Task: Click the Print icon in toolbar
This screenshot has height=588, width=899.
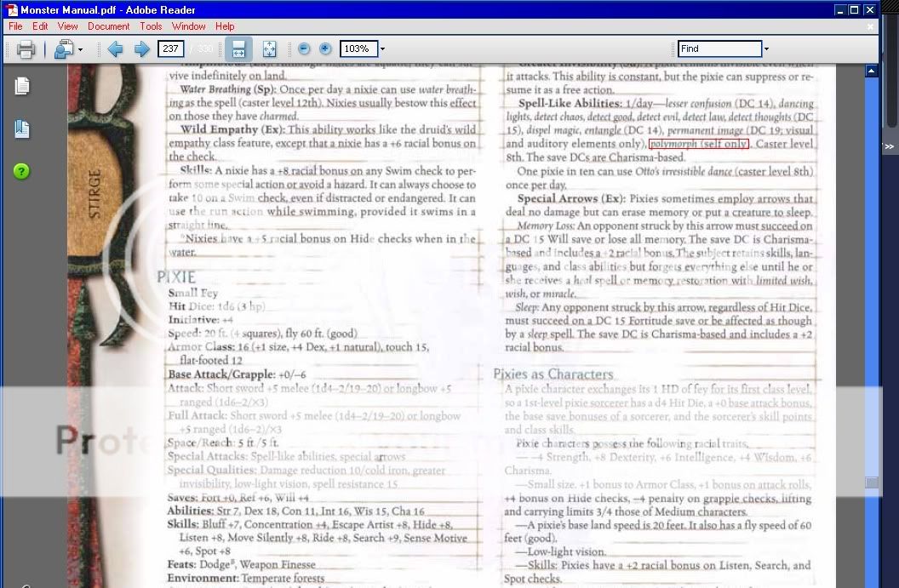Action: coord(26,49)
